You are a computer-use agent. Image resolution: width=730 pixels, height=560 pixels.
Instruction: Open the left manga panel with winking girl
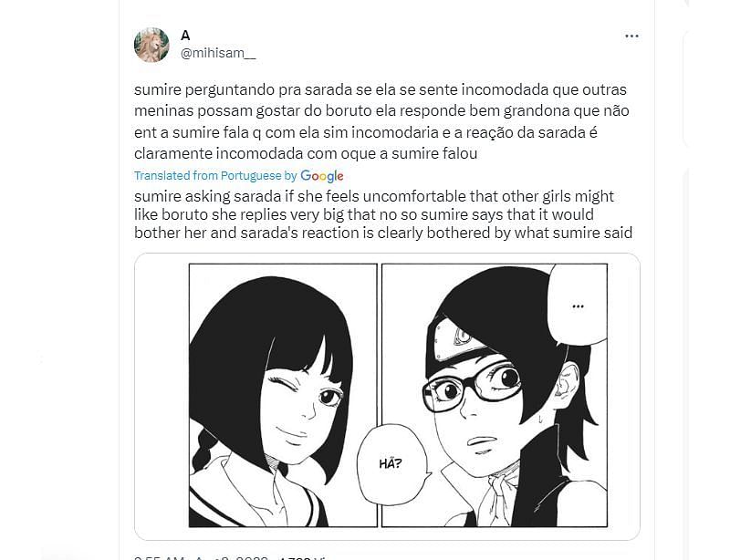click(283, 395)
